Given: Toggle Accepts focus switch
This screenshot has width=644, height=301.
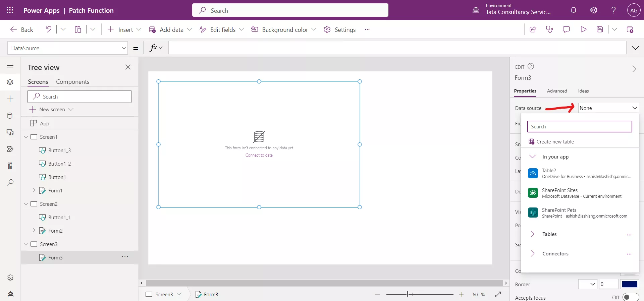Looking at the screenshot, I should (631, 297).
